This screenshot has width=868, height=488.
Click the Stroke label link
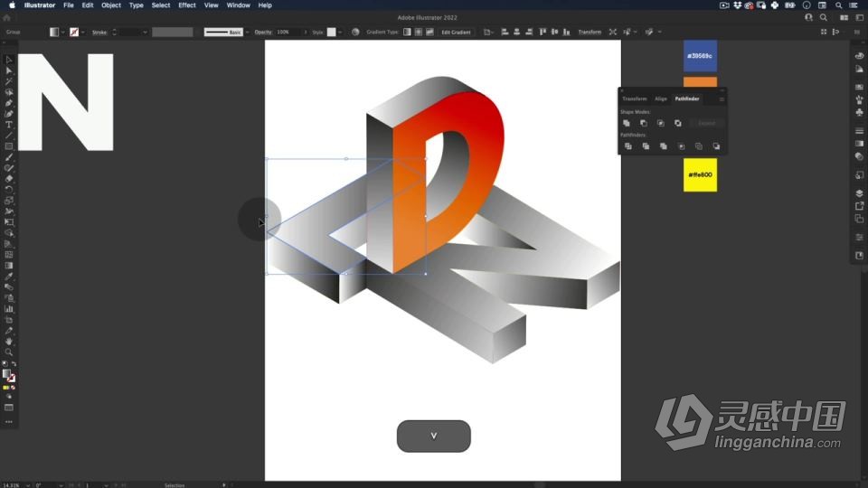pyautogui.click(x=99, y=33)
